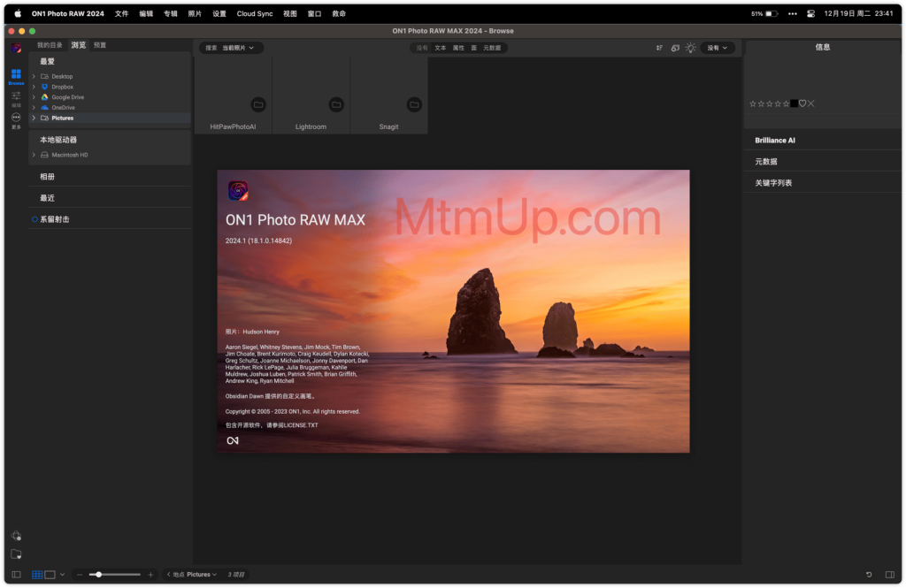Screen dimensions: 906x588
Task: Click the sort order icon in toolbar
Action: click(x=660, y=48)
